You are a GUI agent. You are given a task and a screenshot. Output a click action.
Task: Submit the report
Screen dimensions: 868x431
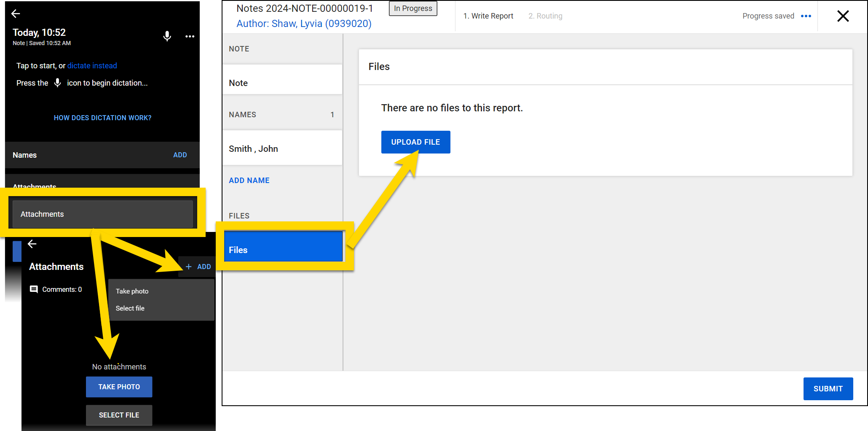click(828, 388)
